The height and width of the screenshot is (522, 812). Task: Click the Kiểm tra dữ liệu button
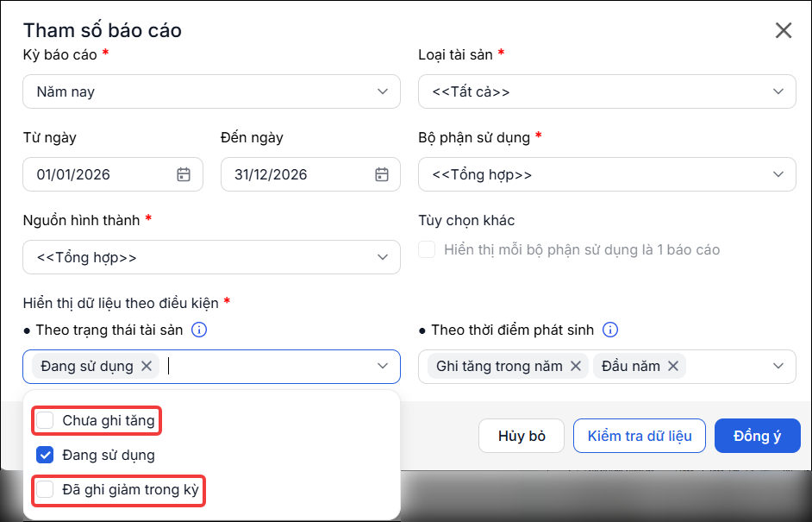coord(640,436)
